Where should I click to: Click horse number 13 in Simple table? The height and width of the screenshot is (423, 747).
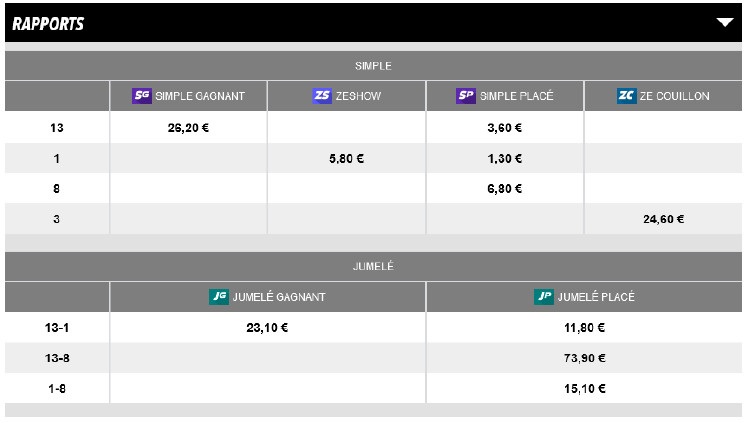pos(57,128)
